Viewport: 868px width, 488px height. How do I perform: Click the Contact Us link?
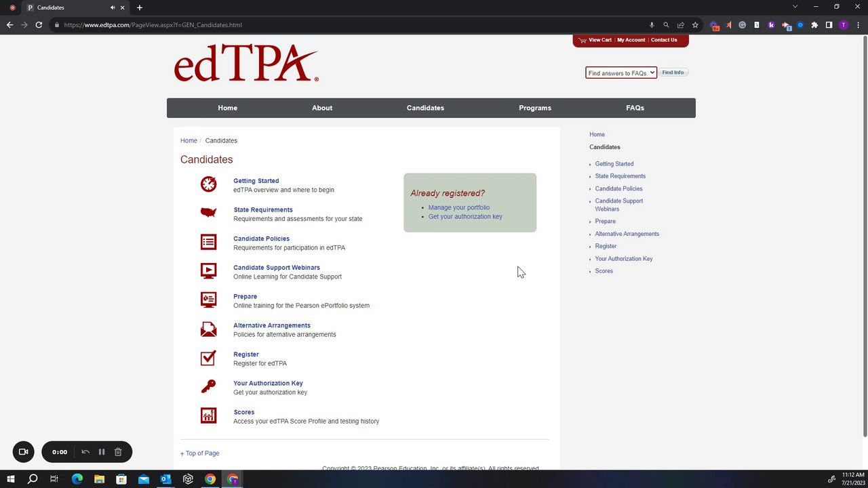pos(664,40)
